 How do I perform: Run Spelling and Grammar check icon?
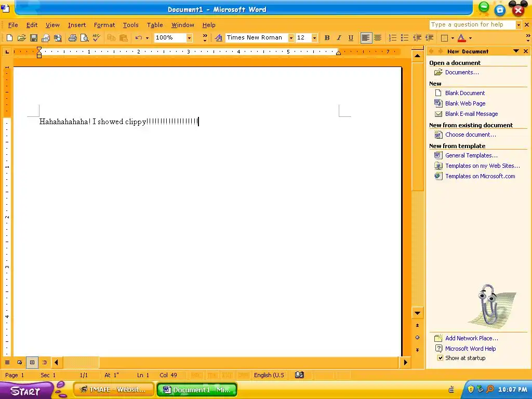coord(96,37)
